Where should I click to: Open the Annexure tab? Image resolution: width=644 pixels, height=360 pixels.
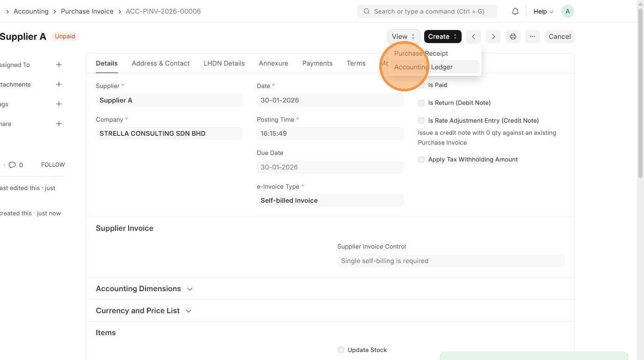(x=274, y=63)
